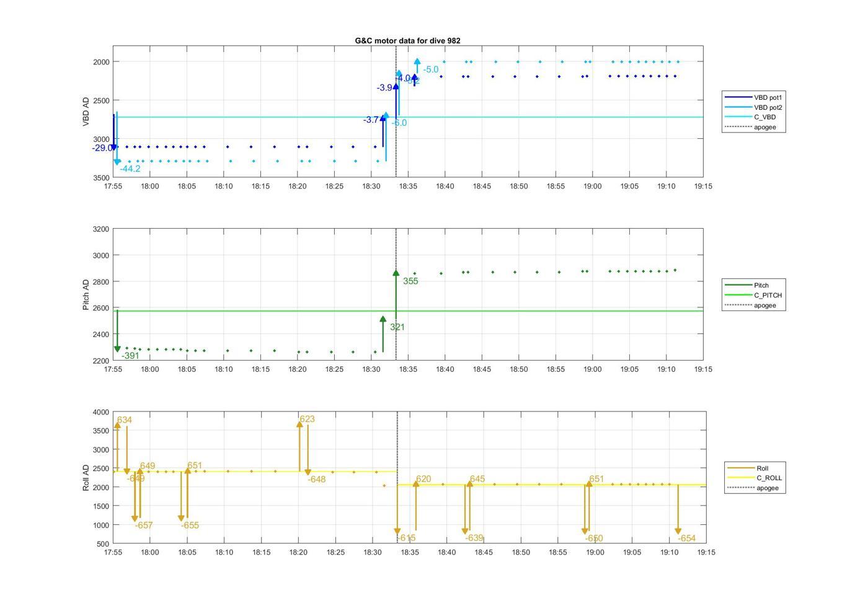Click the 'VBD AD' y-axis label
Screen dimensions: 868x611
click(86, 112)
